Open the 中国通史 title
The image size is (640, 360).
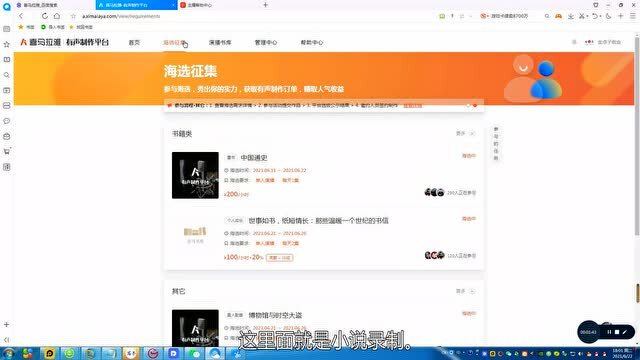254,158
